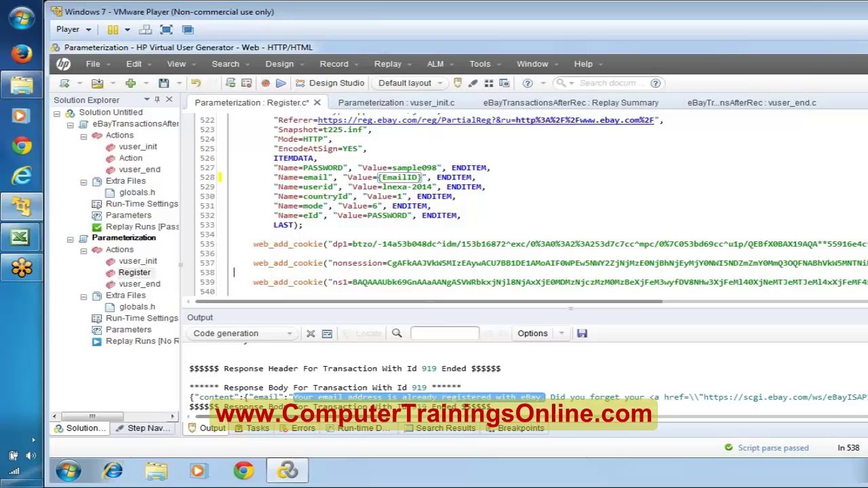Close the Register.c editor tab
Viewport: 868px width, 488px height.
pos(317,102)
